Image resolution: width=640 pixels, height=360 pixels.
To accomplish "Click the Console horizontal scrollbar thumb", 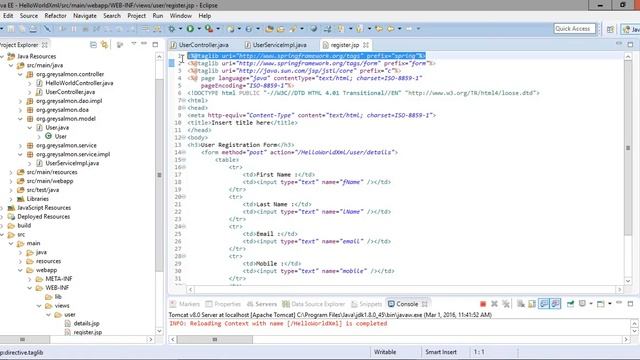I will [x=215, y=340].
